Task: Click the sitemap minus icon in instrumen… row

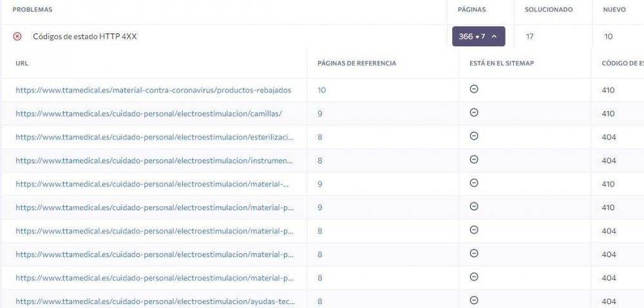Action: pyautogui.click(x=474, y=159)
